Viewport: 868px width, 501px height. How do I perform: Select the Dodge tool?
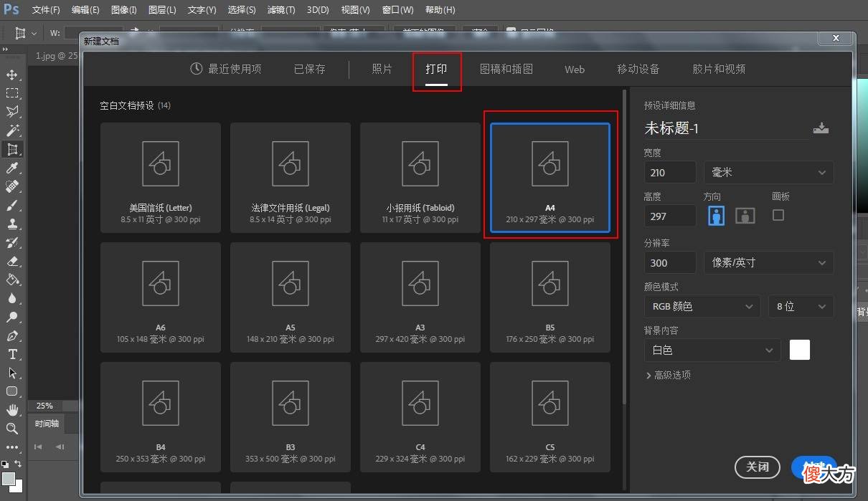[12, 317]
